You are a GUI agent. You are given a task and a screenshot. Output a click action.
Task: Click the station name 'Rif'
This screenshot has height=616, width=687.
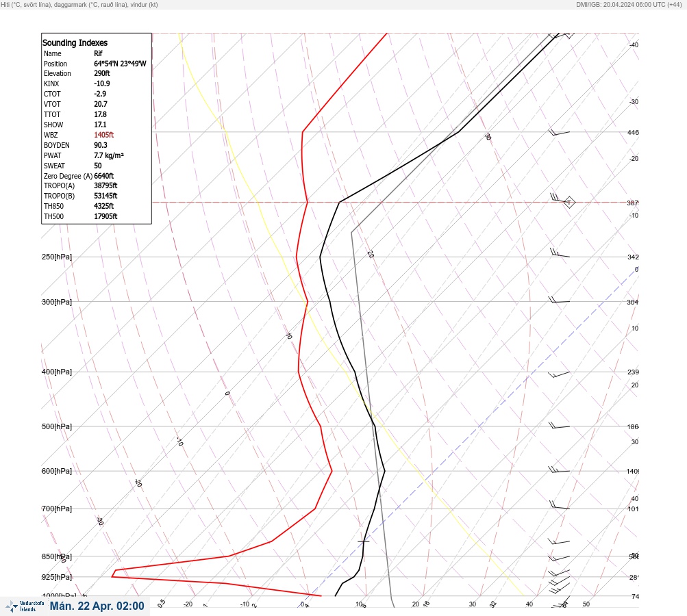click(98, 53)
